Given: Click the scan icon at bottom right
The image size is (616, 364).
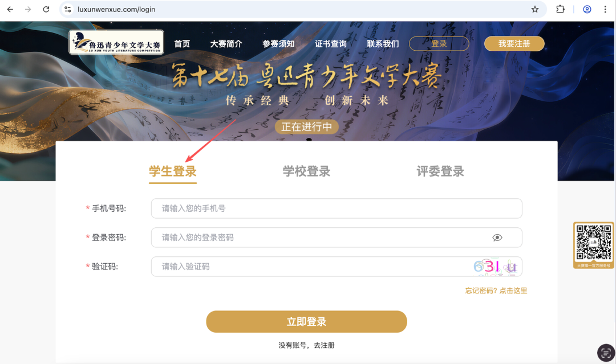Looking at the screenshot, I should [606, 353].
